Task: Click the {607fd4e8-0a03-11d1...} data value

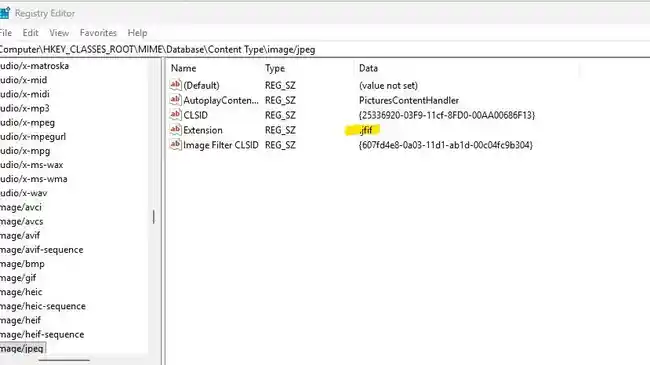Action: (446, 145)
